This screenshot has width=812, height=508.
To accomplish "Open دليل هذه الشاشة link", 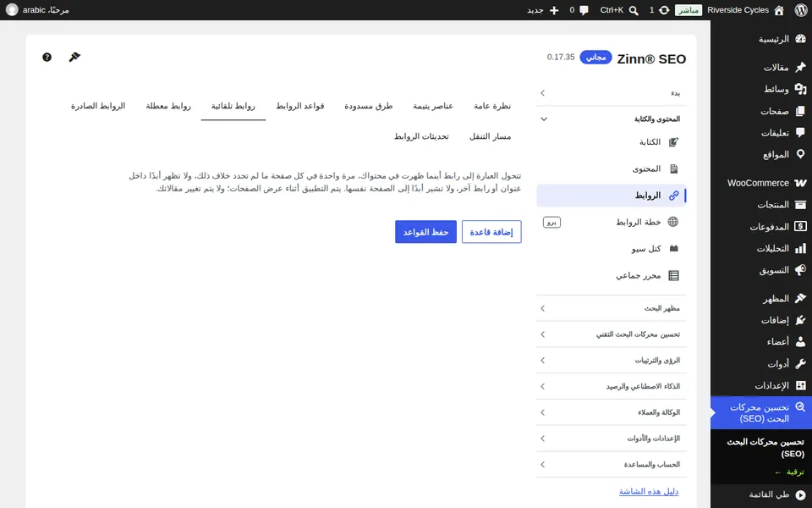I will tap(649, 491).
